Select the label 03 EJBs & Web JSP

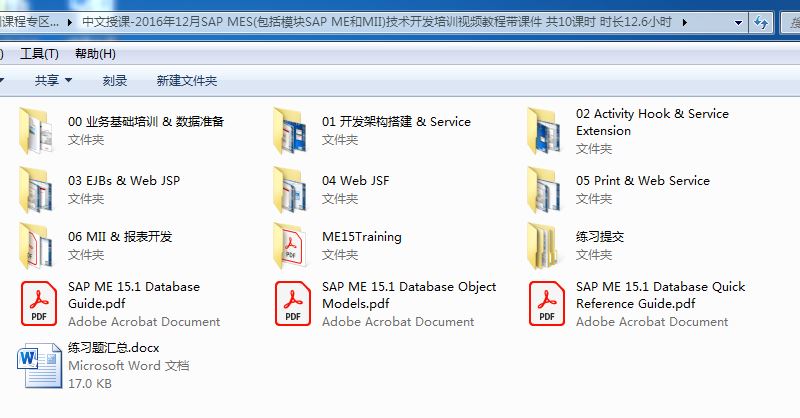[x=124, y=181]
